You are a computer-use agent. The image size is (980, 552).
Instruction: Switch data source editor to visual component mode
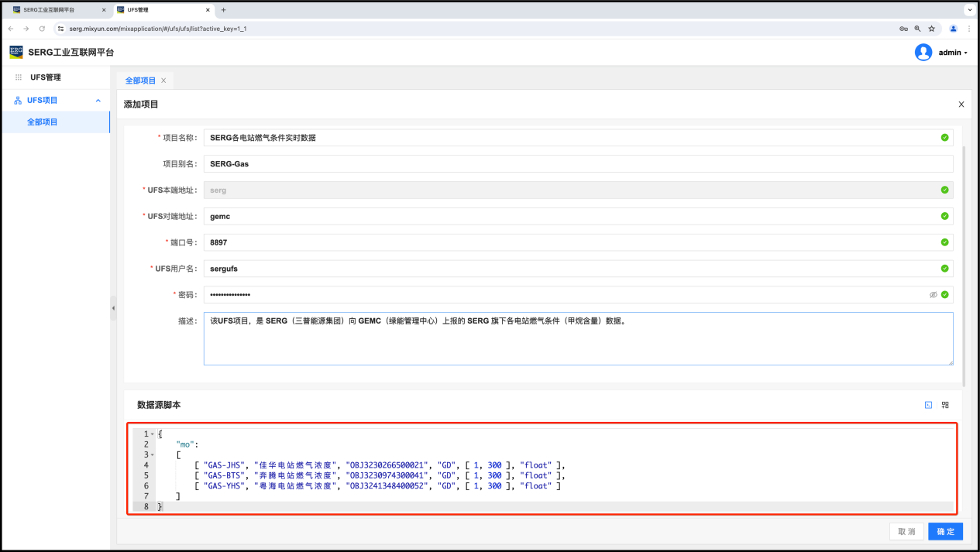(945, 405)
